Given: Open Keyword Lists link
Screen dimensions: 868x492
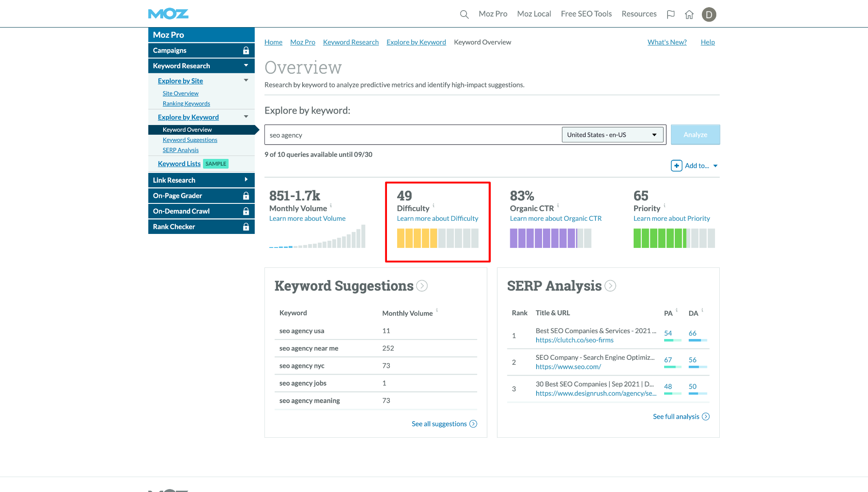Looking at the screenshot, I should pos(179,164).
